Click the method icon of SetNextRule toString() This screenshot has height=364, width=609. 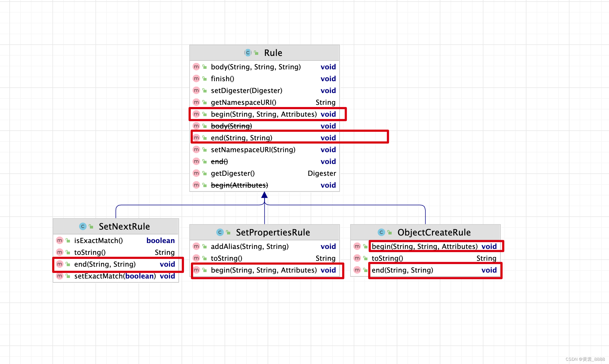(60, 252)
